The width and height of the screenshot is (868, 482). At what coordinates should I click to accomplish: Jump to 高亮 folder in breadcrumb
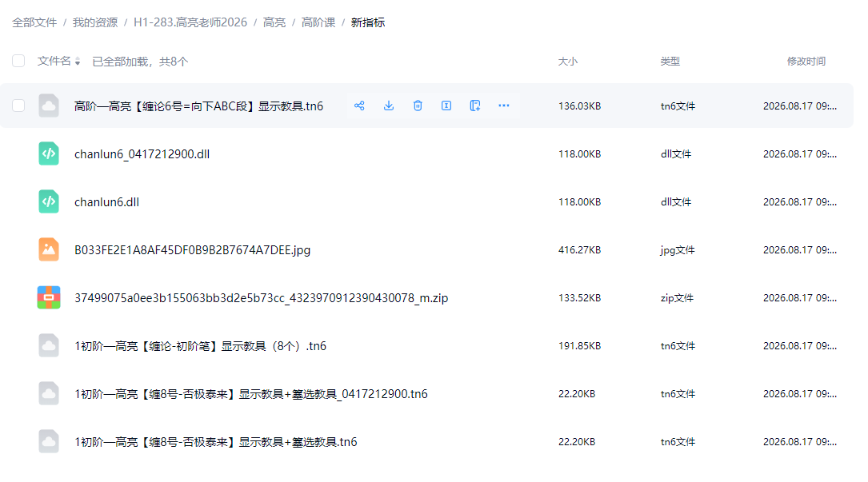pos(274,22)
